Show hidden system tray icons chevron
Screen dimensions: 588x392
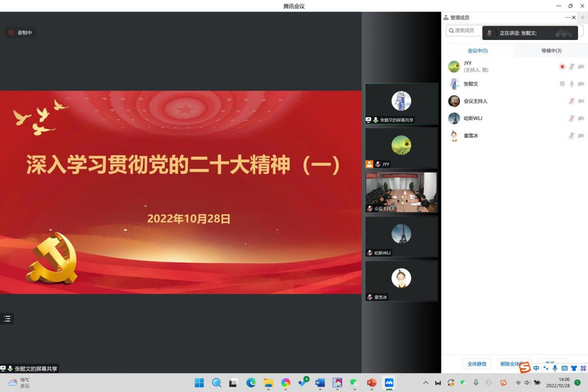(x=425, y=383)
